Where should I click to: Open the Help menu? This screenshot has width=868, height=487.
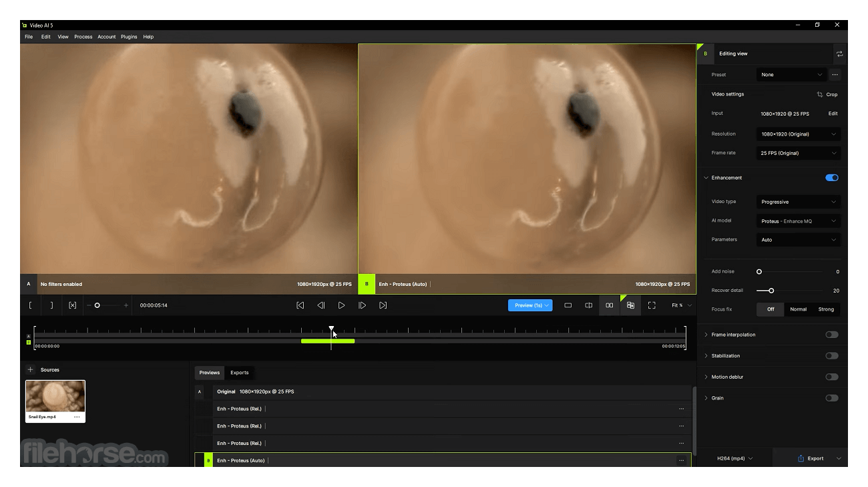coord(148,37)
